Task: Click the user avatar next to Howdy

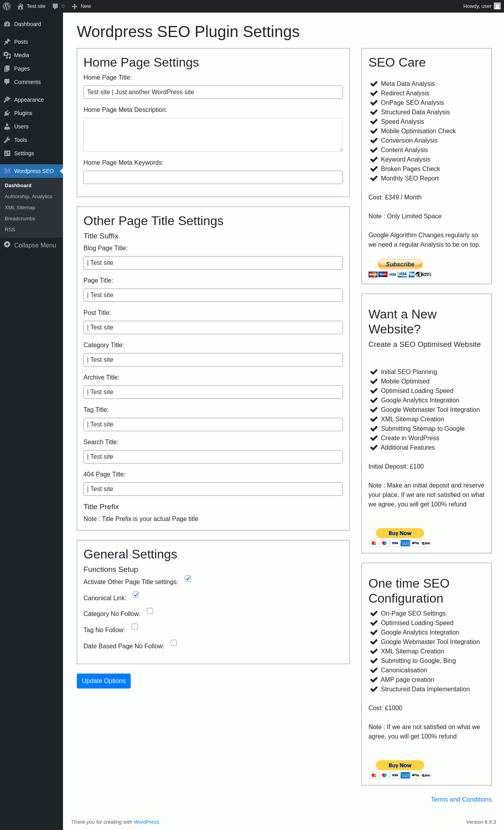Action: [497, 6]
